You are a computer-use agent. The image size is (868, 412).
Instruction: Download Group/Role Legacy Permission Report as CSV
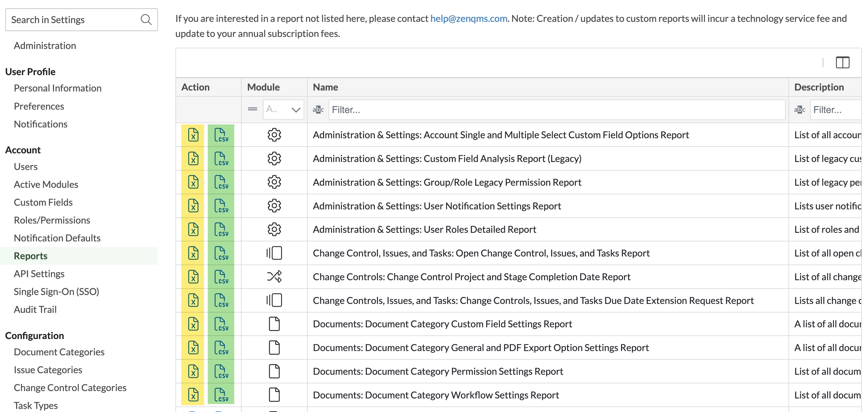point(221,182)
